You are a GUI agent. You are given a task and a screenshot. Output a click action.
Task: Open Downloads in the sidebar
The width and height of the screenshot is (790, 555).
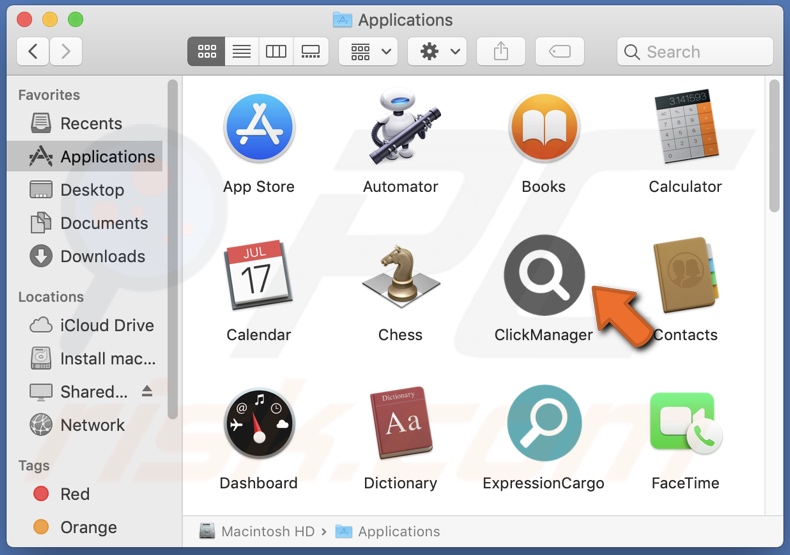pos(85,256)
